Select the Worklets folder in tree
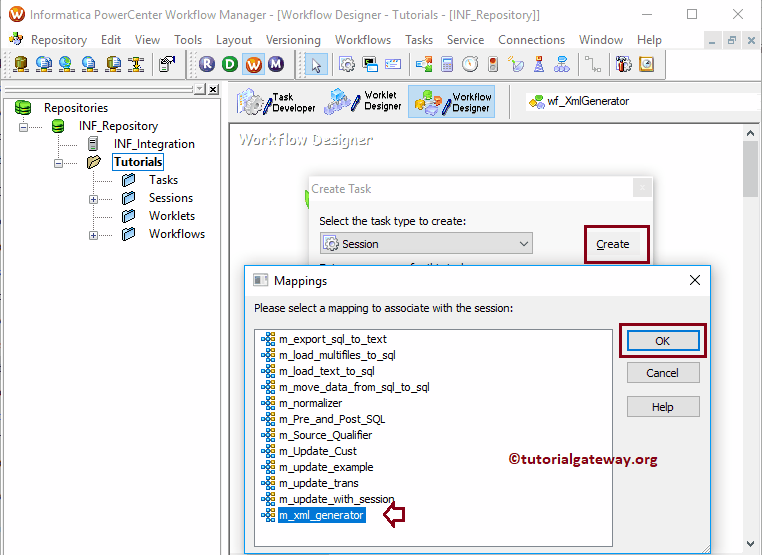This screenshot has height=555, width=762. (x=172, y=216)
